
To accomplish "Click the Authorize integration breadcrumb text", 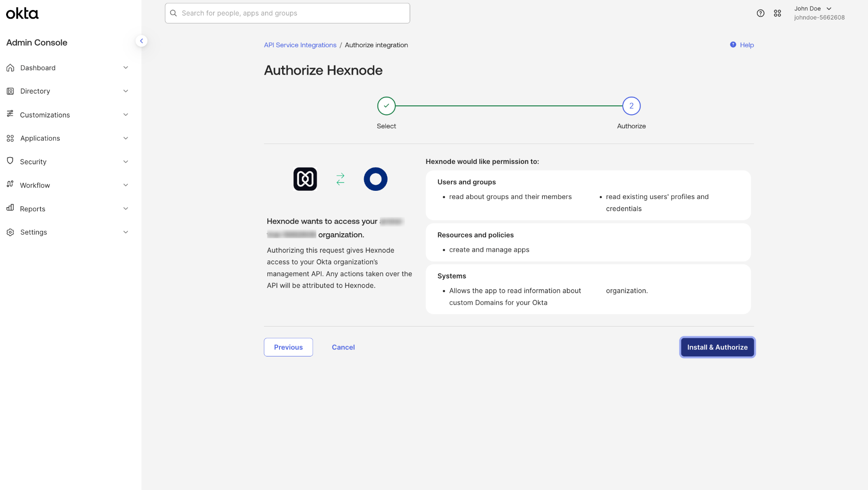I will pyautogui.click(x=376, y=45).
